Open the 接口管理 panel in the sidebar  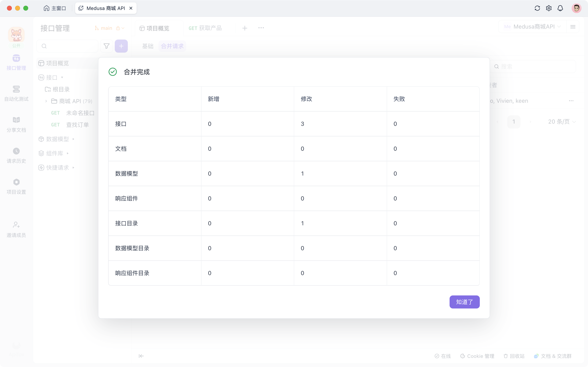(16, 62)
